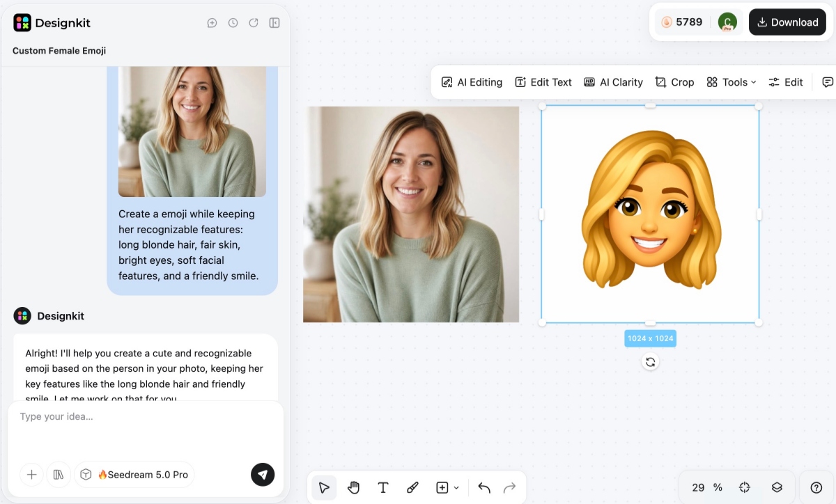The width and height of the screenshot is (836, 504).
Task: Click the refresh icon in the chat header
Action: (254, 23)
